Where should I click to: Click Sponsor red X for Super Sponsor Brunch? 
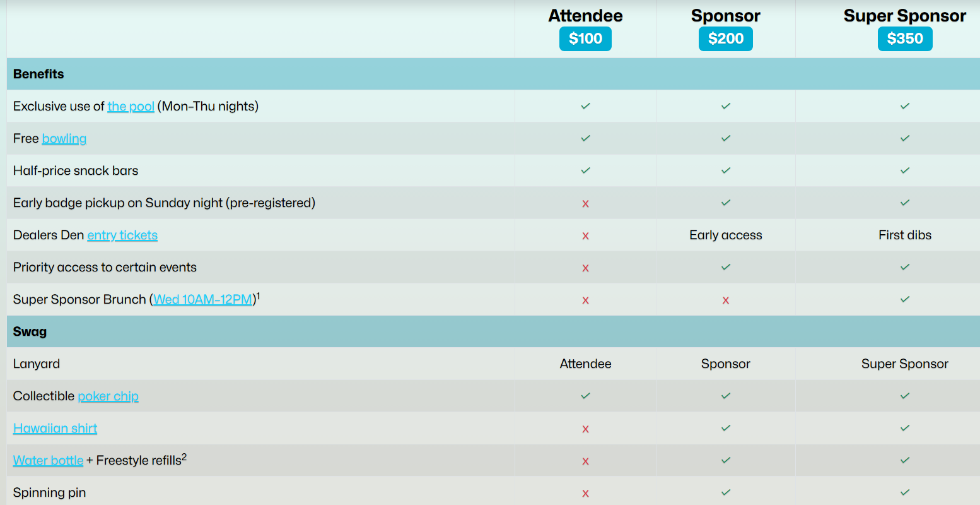[x=725, y=300]
